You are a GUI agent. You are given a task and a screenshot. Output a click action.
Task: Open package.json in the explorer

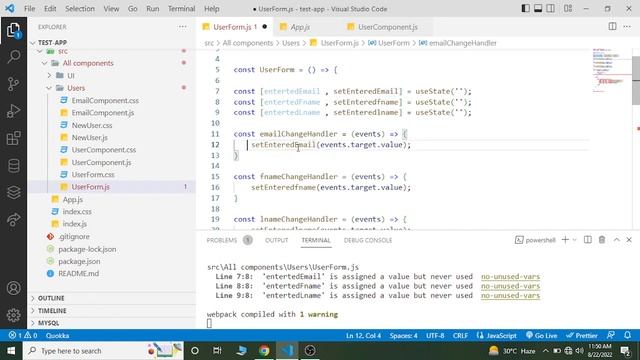click(79, 261)
